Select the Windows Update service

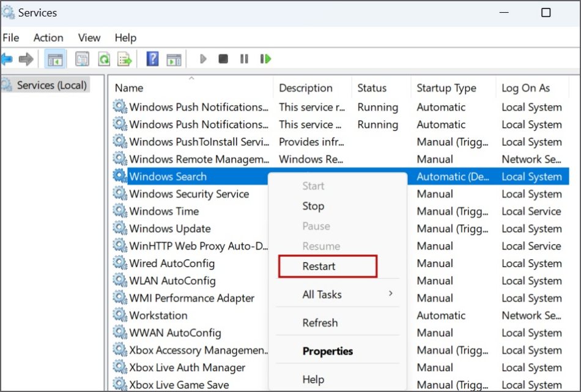[170, 229]
